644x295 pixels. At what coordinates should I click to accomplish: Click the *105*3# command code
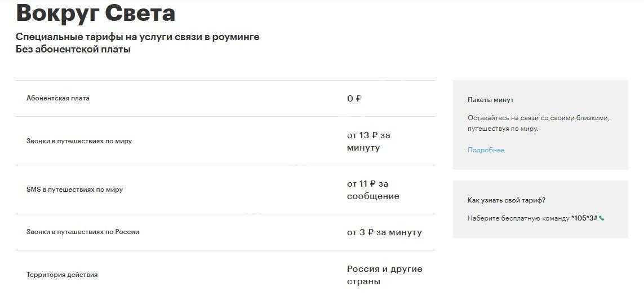point(584,218)
